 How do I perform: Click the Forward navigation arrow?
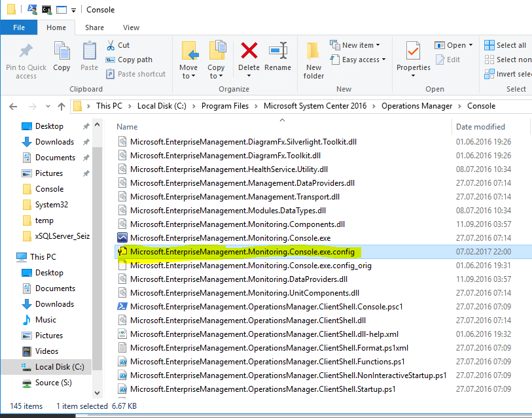(x=32, y=107)
